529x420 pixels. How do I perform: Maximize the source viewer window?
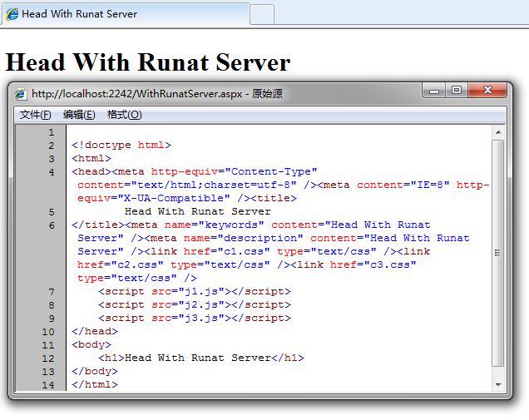pos(457,90)
